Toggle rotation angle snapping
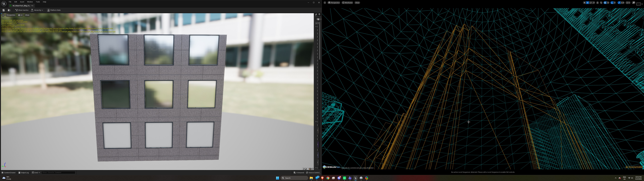 pyautogui.click(x=612, y=3)
